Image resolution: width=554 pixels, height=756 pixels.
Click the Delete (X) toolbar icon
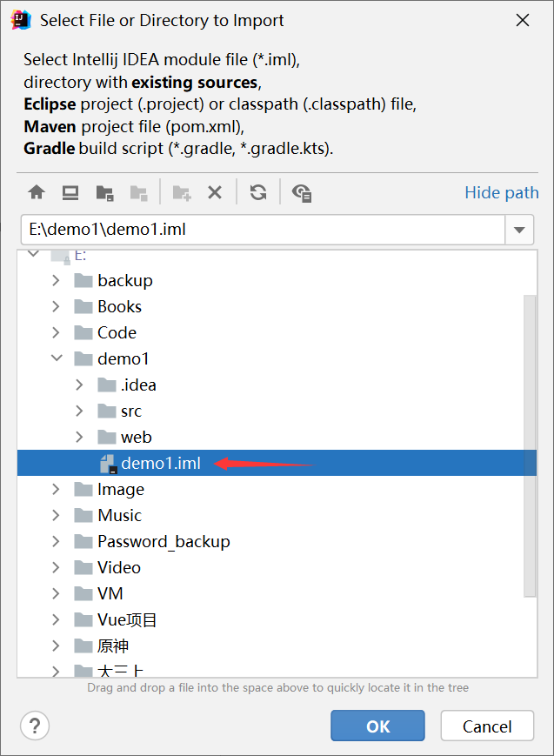click(x=215, y=193)
